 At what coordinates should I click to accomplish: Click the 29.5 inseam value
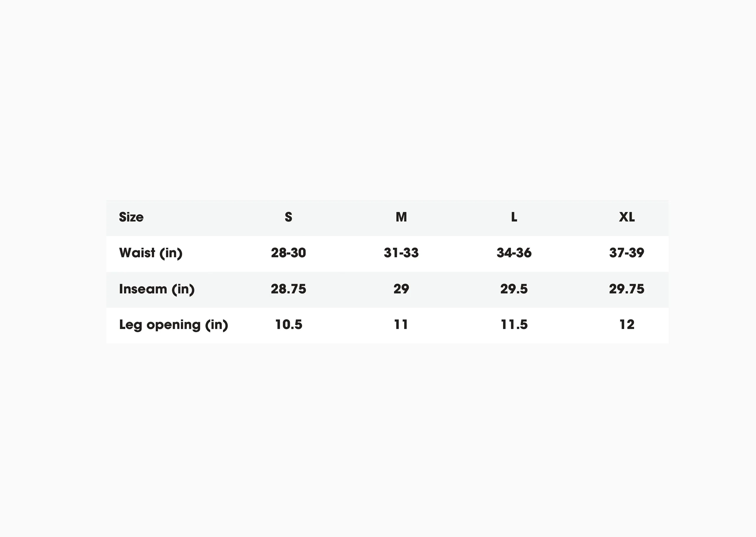coord(514,289)
